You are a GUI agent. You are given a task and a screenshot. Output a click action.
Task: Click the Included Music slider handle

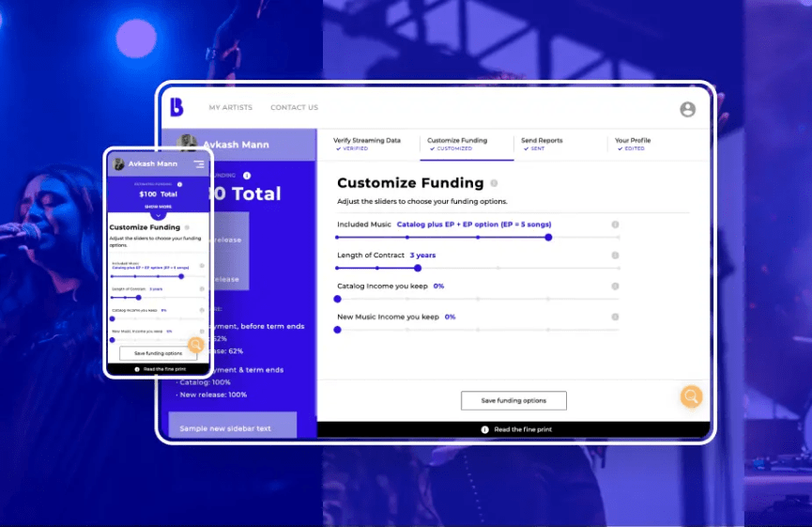pos(548,237)
